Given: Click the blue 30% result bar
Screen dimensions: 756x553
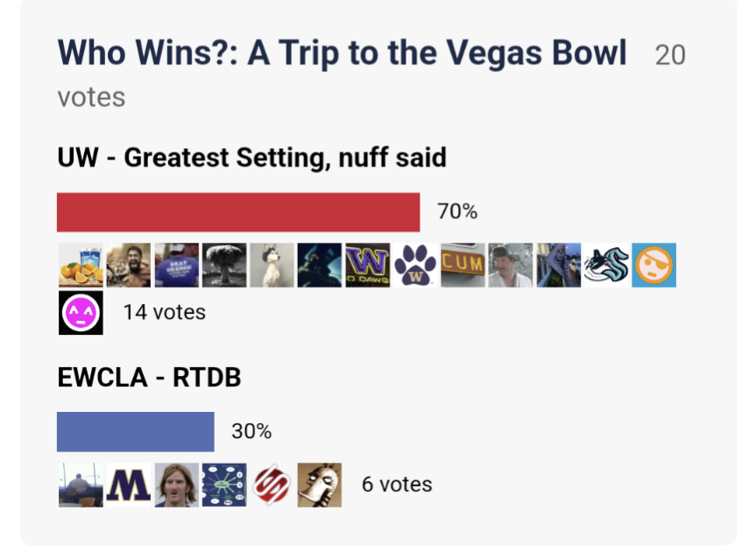Looking at the screenshot, I should pos(136,431).
